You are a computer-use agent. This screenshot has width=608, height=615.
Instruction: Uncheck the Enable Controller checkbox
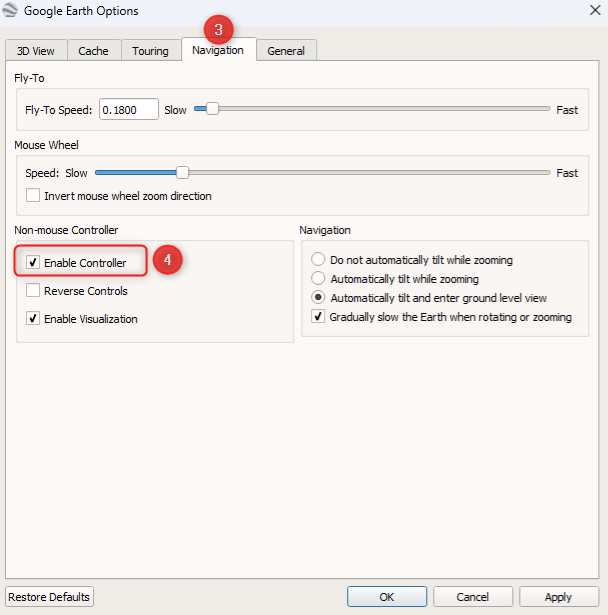point(34,263)
